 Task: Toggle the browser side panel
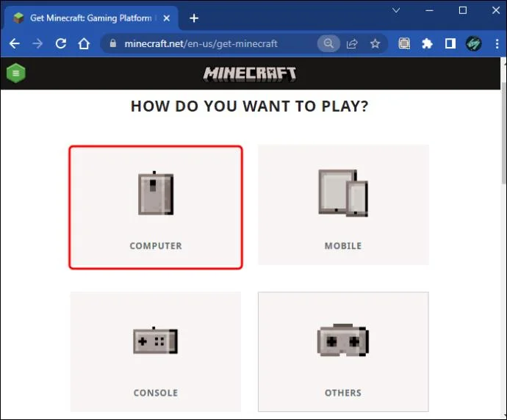pos(450,43)
